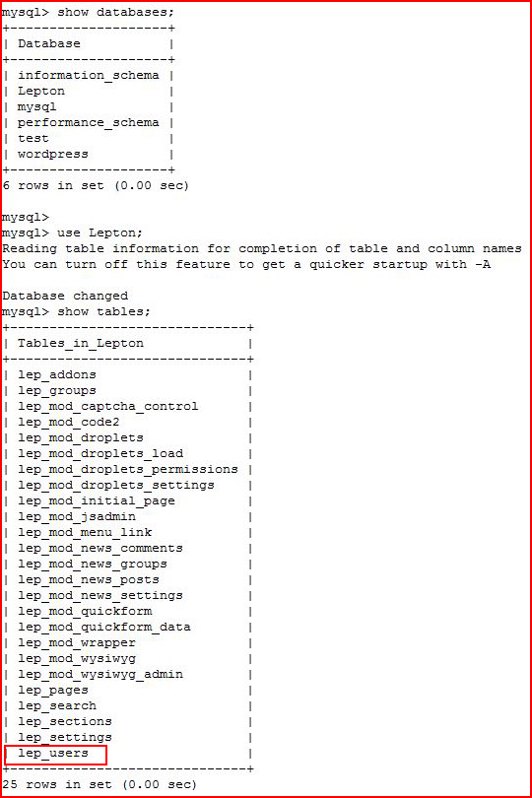
Task: Select the information_schema database entry
Action: pos(89,75)
